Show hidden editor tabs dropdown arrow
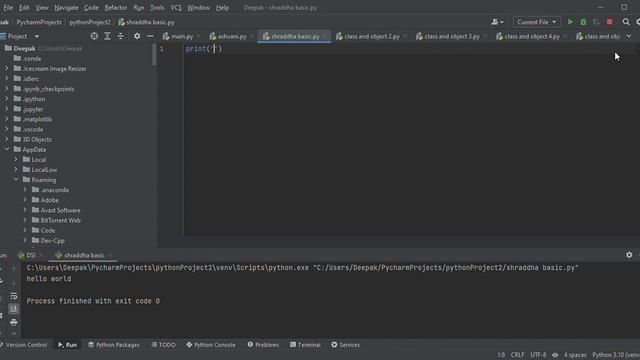This screenshot has height=360, width=640. pyautogui.click(x=629, y=36)
